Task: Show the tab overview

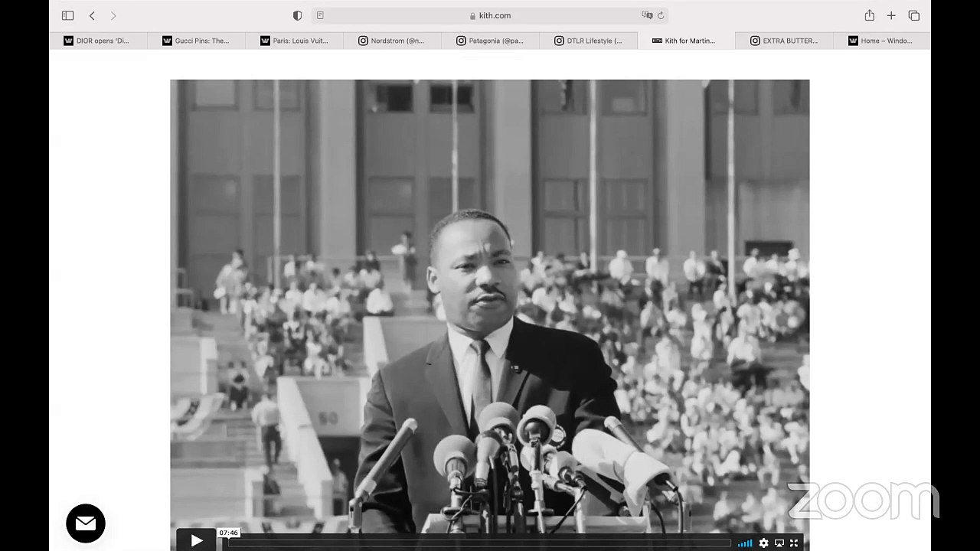Action: [x=913, y=15]
